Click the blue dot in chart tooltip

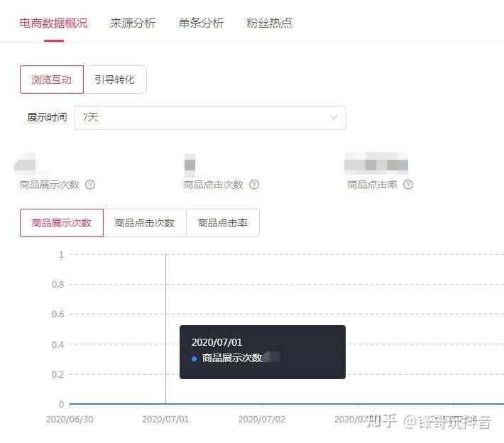[194, 359]
